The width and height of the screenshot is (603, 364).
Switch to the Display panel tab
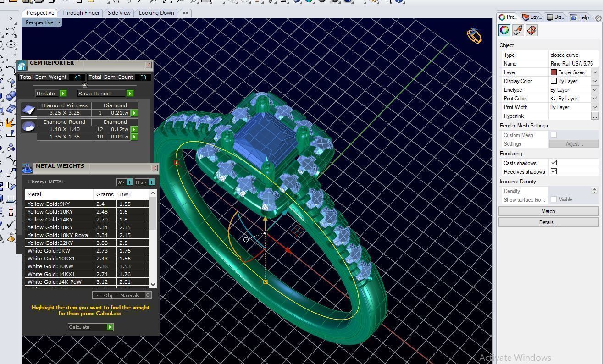pyautogui.click(x=555, y=17)
